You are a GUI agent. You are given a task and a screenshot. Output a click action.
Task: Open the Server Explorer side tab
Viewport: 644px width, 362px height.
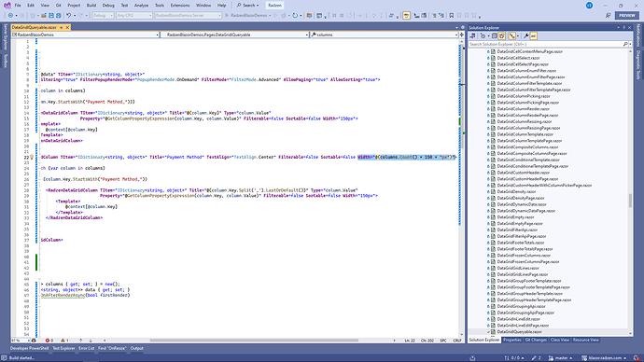coord(6,37)
